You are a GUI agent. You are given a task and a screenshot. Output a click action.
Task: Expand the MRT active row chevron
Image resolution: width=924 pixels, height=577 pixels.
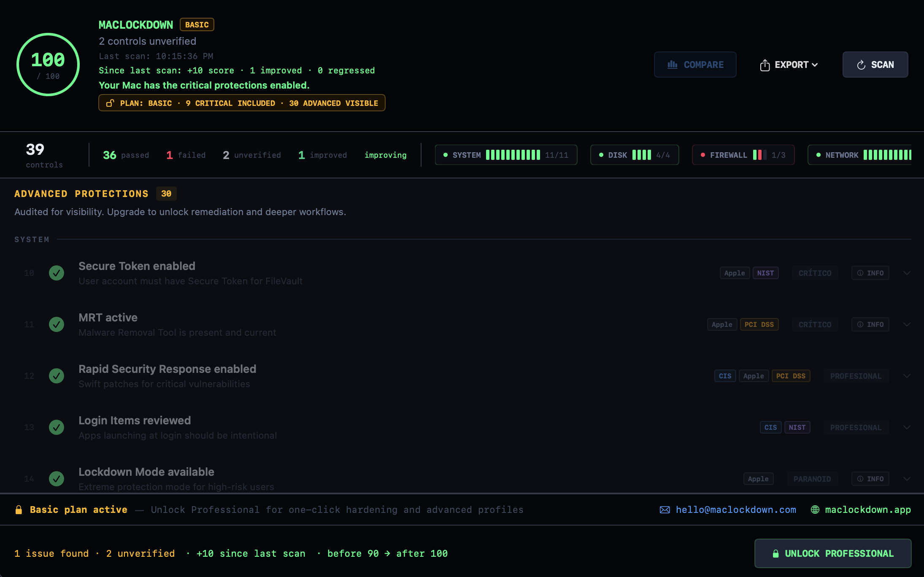907,324
